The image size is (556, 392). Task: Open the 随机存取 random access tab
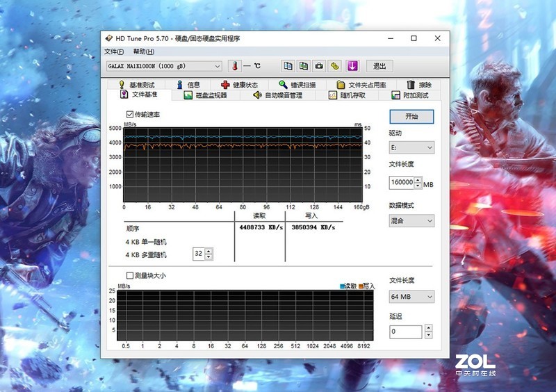[x=347, y=95]
